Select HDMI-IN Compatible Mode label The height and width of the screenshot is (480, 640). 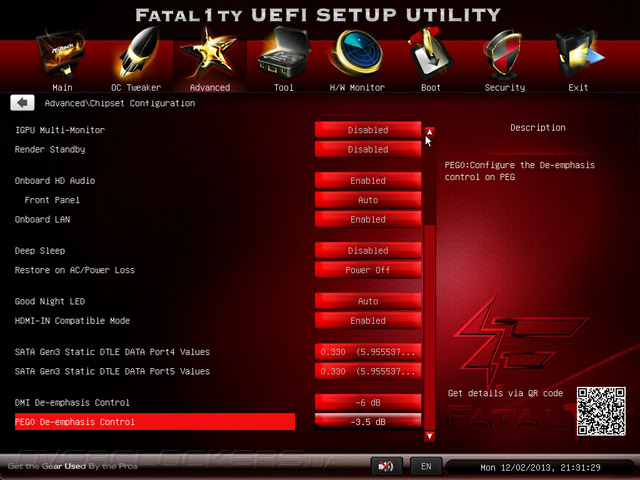tap(72, 321)
